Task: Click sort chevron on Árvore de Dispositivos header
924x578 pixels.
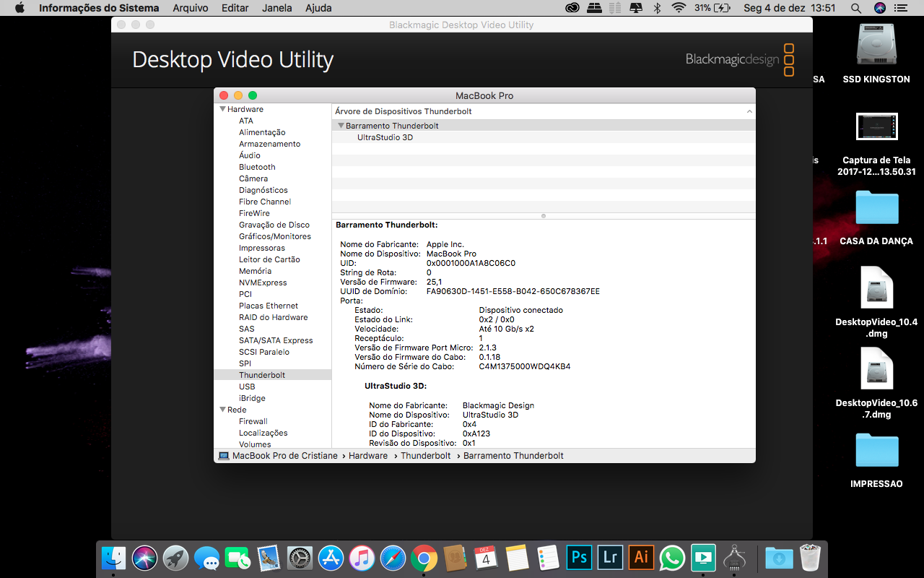Action: (x=749, y=112)
